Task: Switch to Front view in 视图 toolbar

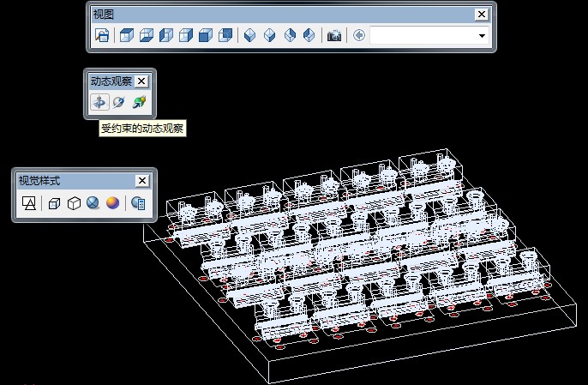Action: 205,36
